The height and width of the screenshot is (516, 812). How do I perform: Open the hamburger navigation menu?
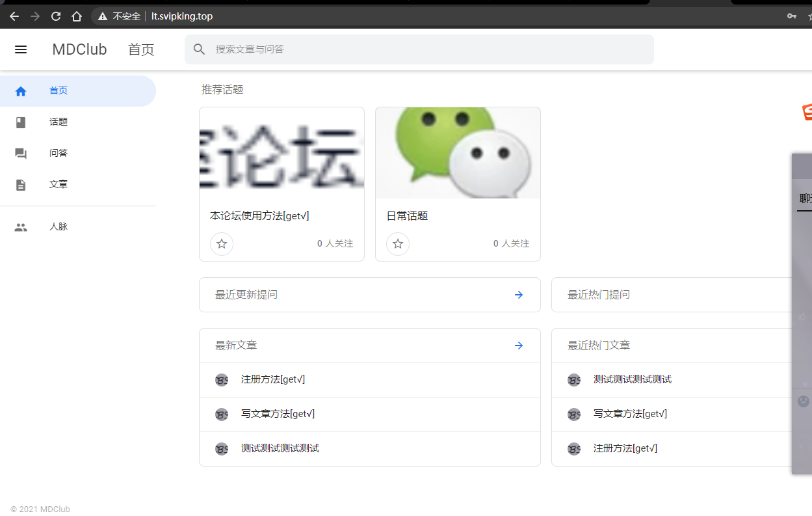pyautogui.click(x=21, y=49)
